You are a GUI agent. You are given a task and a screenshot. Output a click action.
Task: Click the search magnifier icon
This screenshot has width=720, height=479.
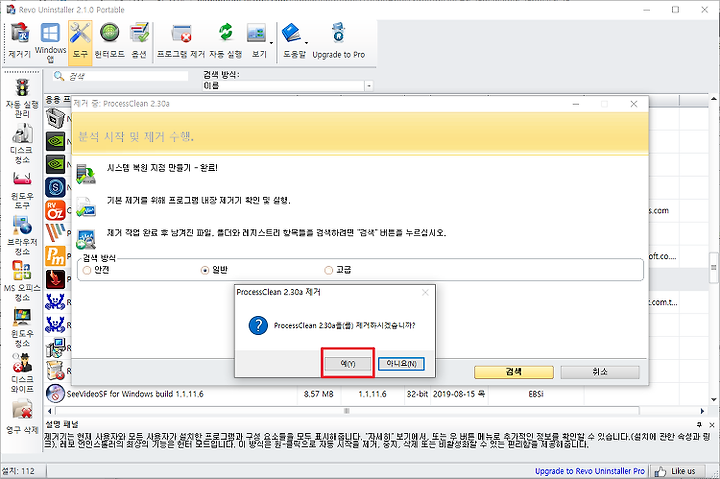(x=58, y=76)
